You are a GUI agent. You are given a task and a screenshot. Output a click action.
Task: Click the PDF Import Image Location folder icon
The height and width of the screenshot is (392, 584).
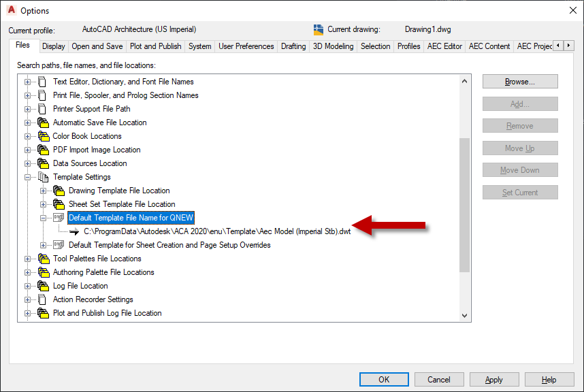(43, 150)
